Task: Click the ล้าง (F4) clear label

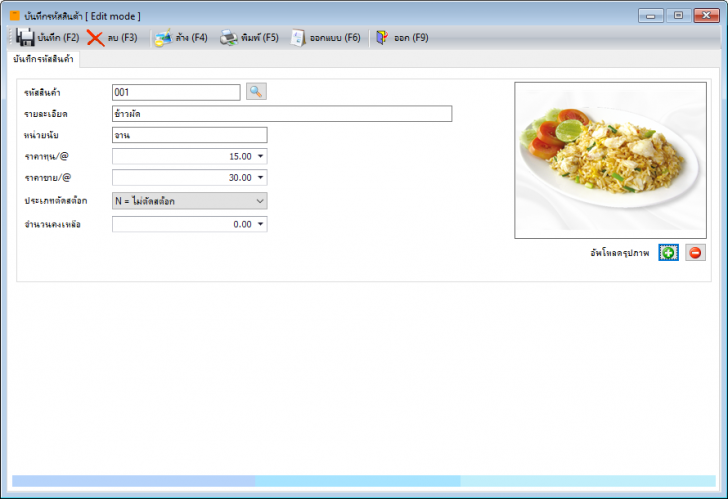Action: pyautogui.click(x=191, y=38)
